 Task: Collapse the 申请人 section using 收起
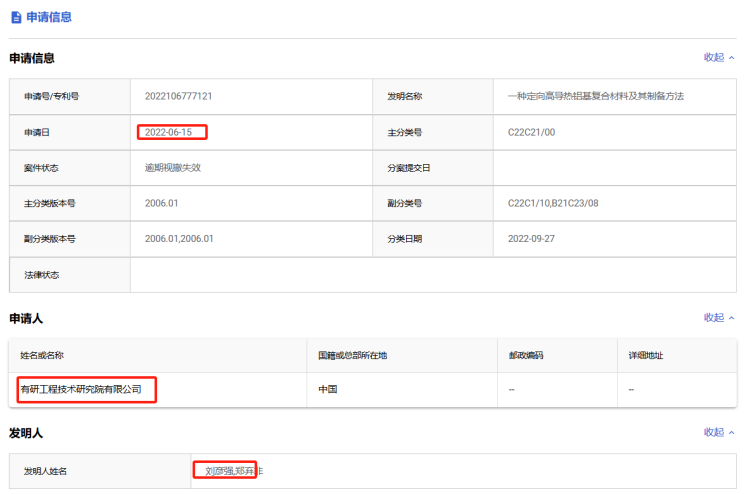718,318
